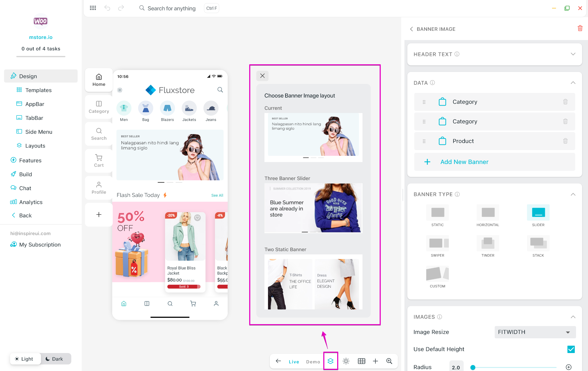588x371 pixels.
Task: Collapse the Banner Type section
Action: (x=573, y=194)
